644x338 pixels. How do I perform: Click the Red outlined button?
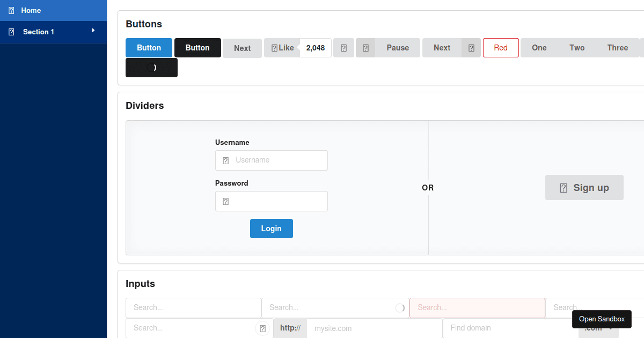click(501, 48)
